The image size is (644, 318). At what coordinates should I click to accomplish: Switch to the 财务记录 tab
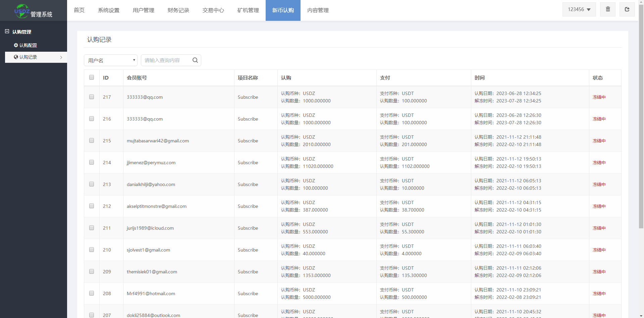click(x=178, y=10)
